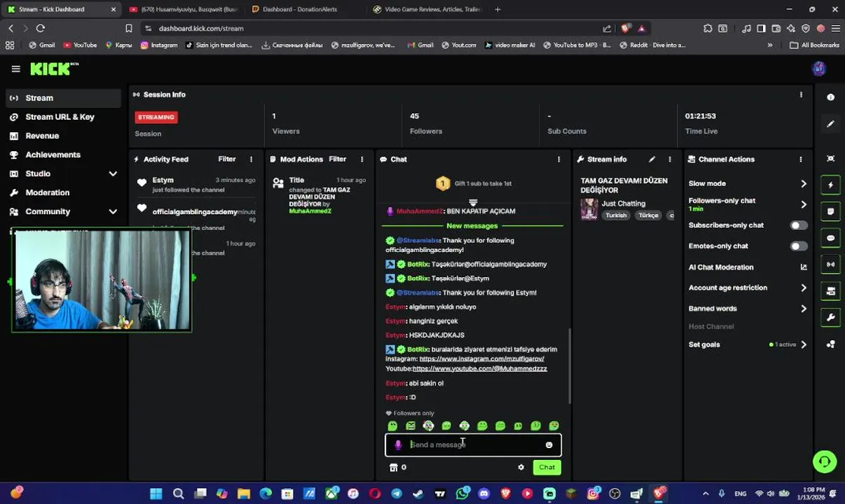Open the Mod Actions three-dot menu
This screenshot has width=845, height=504.
362,160
